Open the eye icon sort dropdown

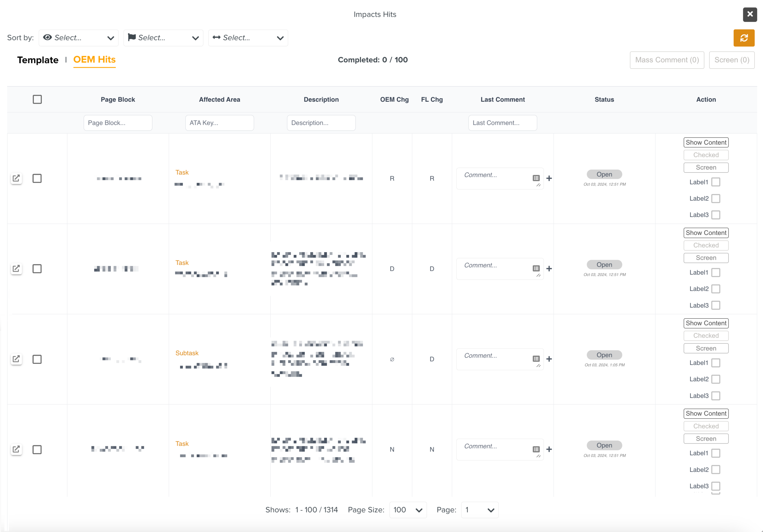point(78,38)
